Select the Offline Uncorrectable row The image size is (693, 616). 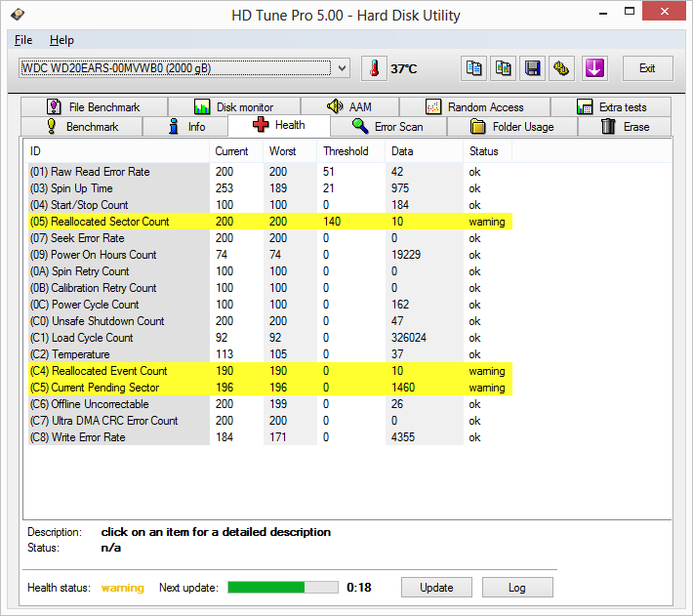point(270,404)
